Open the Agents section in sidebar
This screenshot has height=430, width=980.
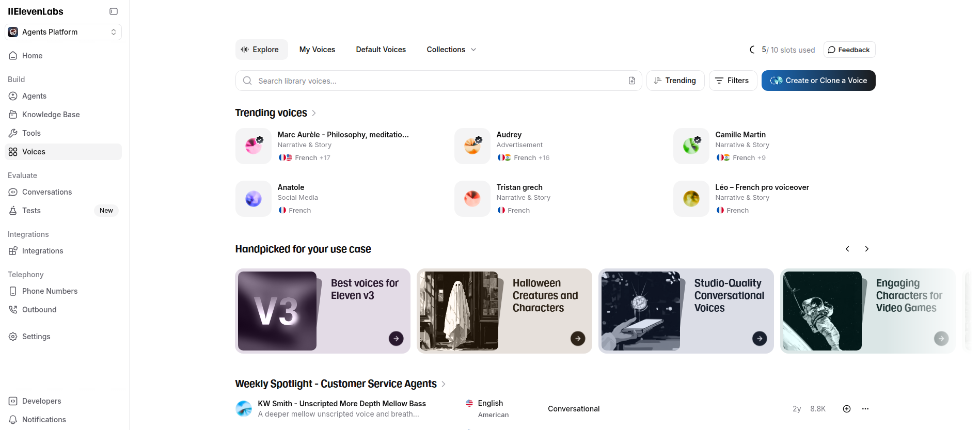click(34, 96)
